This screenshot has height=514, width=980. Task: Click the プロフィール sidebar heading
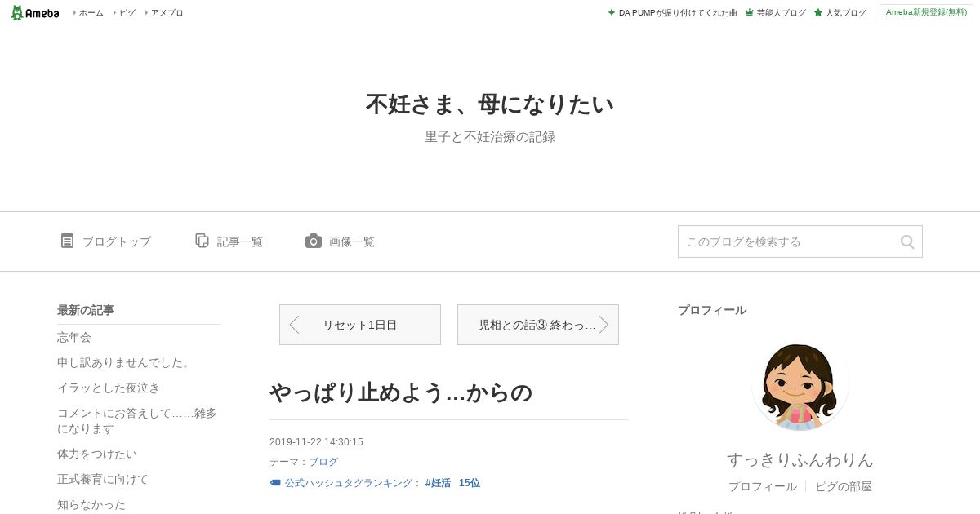point(712,310)
